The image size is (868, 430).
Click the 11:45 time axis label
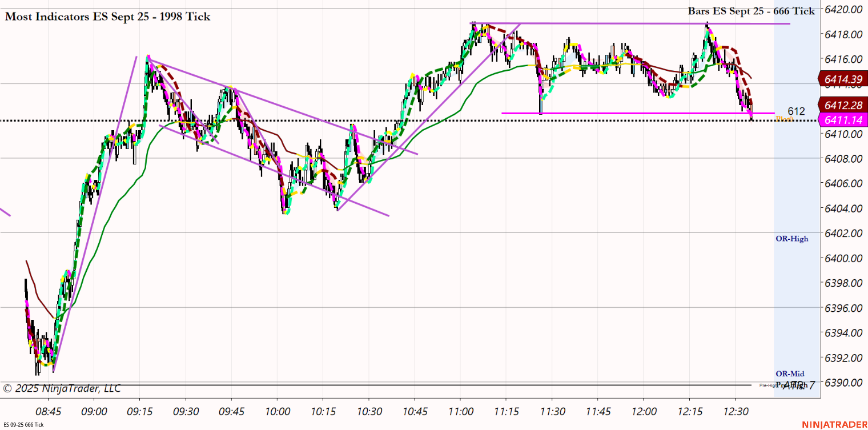(x=597, y=411)
